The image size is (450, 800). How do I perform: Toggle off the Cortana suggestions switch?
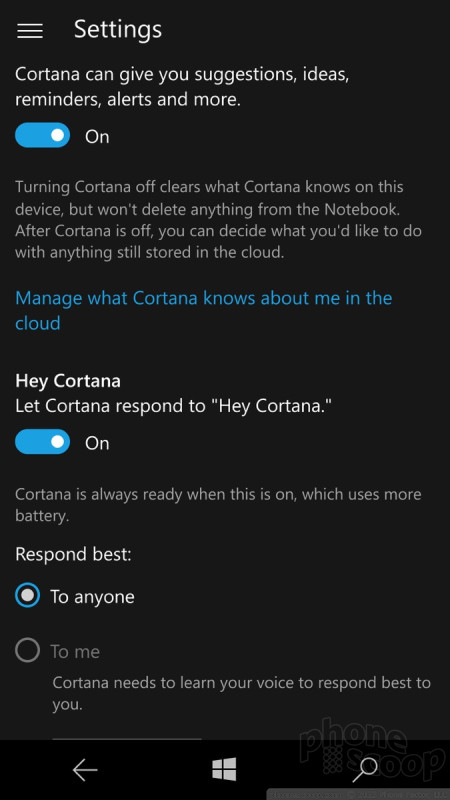[x=42, y=135]
